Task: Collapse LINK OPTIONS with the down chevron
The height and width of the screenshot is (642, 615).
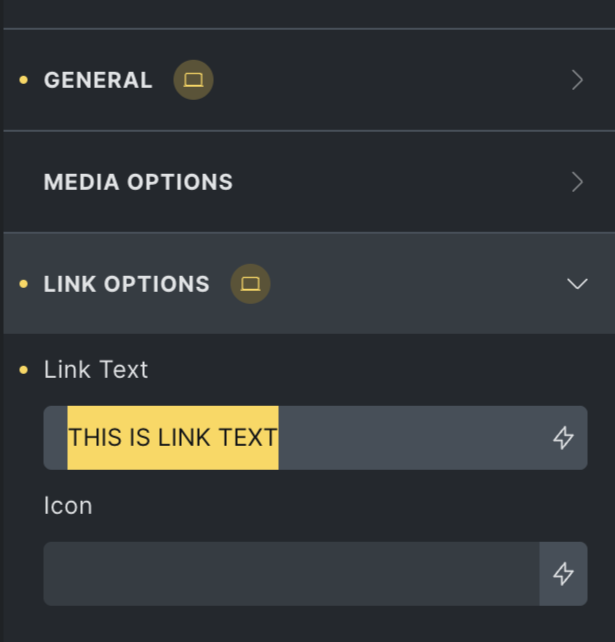Action: pyautogui.click(x=577, y=284)
